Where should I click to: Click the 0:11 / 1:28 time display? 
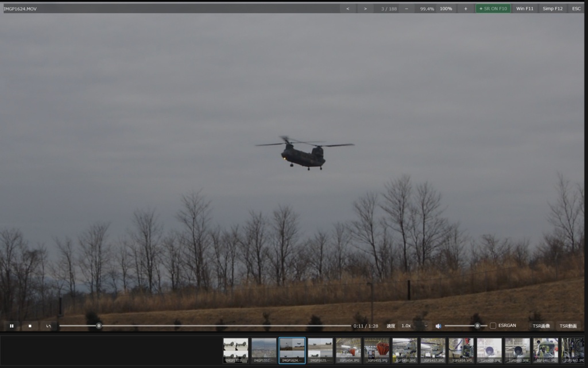[x=366, y=326]
